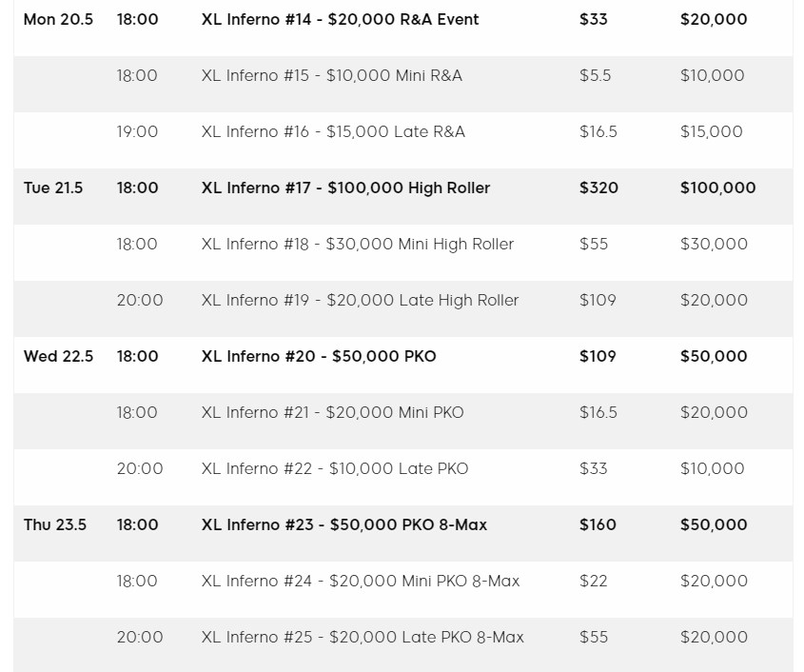Click the $100,000 guarantee amount

pos(717,188)
